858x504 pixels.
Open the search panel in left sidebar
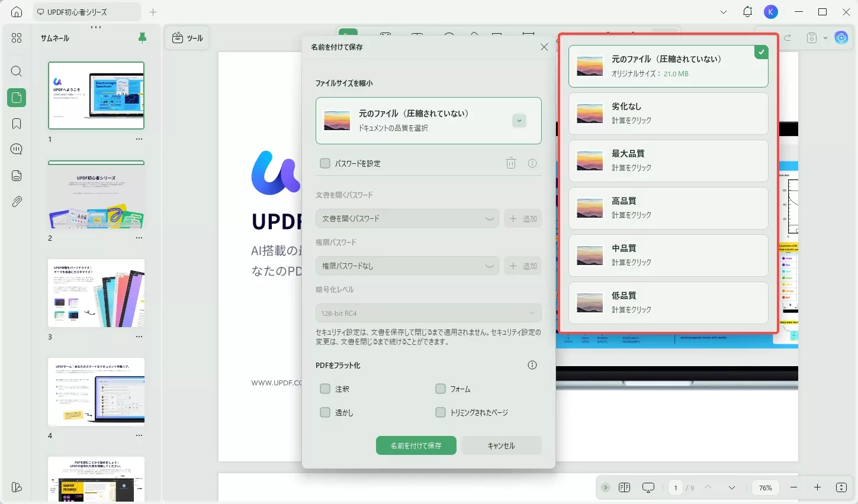(17, 72)
